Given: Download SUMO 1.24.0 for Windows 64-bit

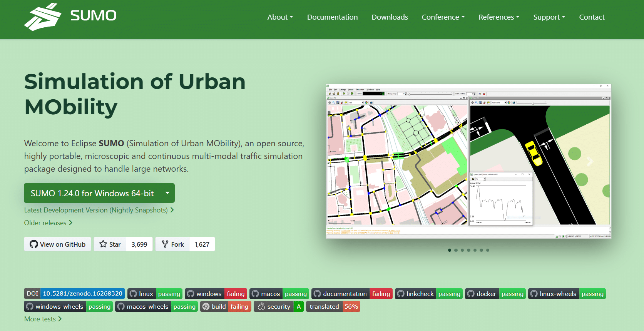Looking at the screenshot, I should click(x=92, y=193).
